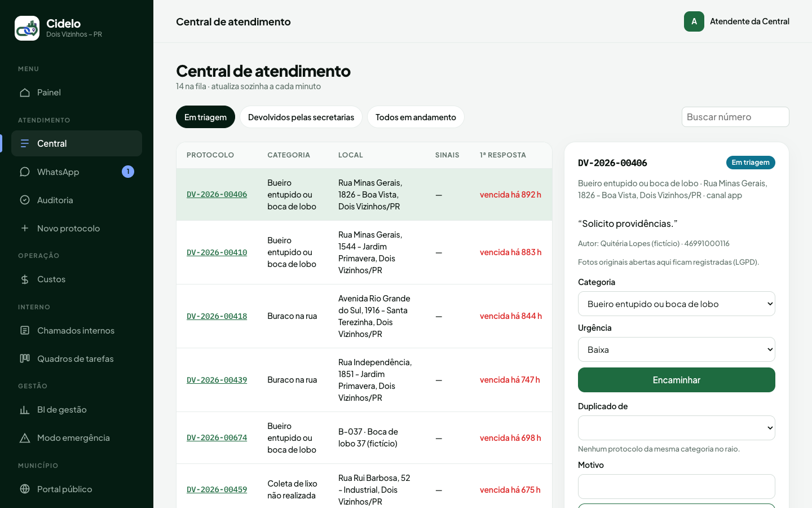Open protocol link DV-2026-00410

click(x=217, y=252)
